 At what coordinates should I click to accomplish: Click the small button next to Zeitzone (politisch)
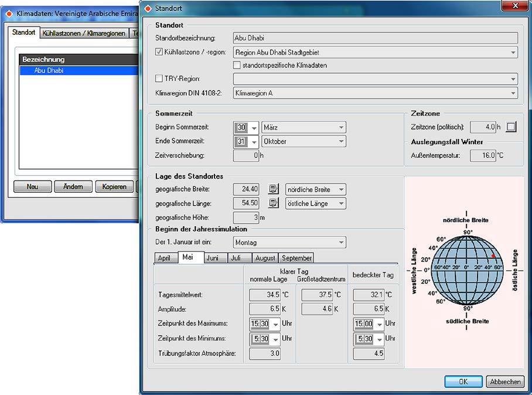pos(511,127)
